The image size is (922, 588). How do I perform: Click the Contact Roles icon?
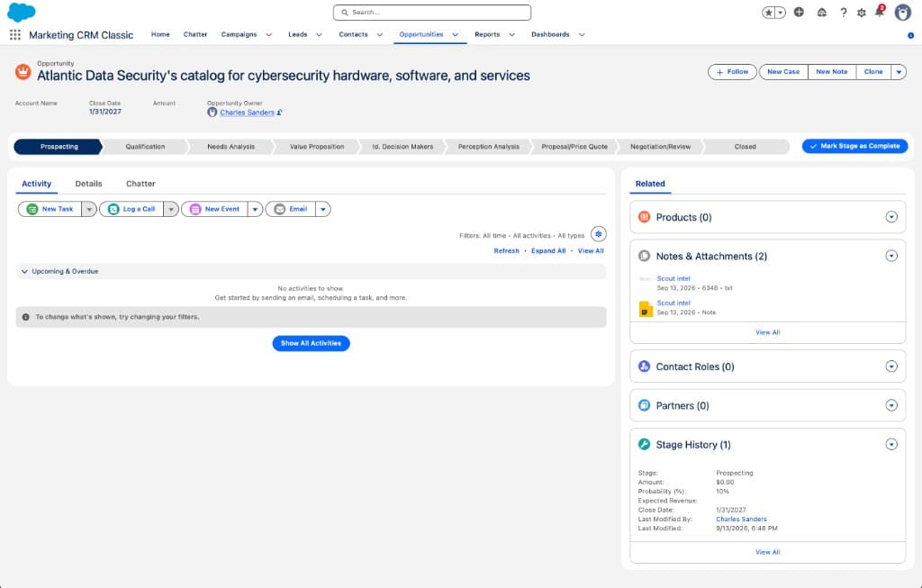coord(644,366)
